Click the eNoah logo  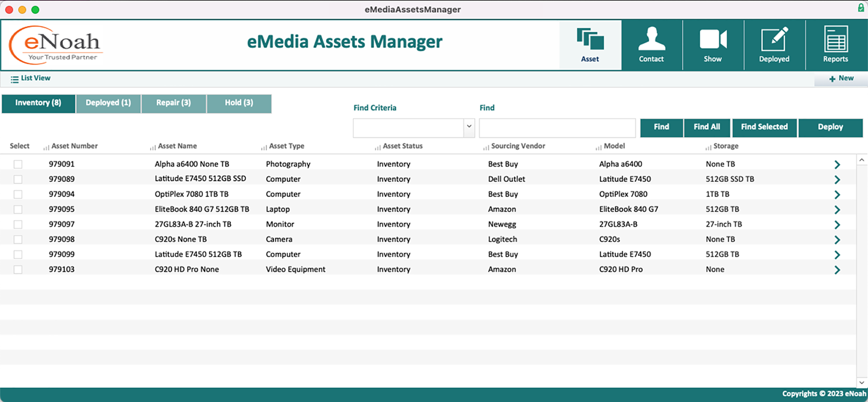pos(56,45)
